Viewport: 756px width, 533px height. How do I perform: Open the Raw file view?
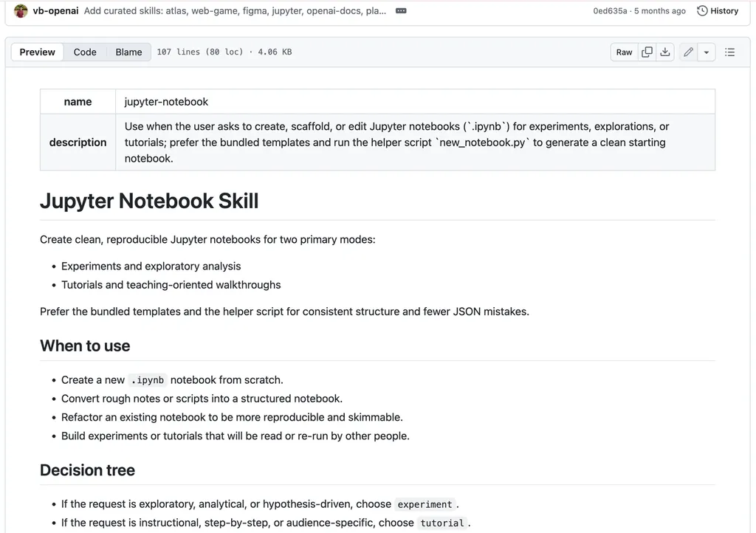tap(624, 52)
